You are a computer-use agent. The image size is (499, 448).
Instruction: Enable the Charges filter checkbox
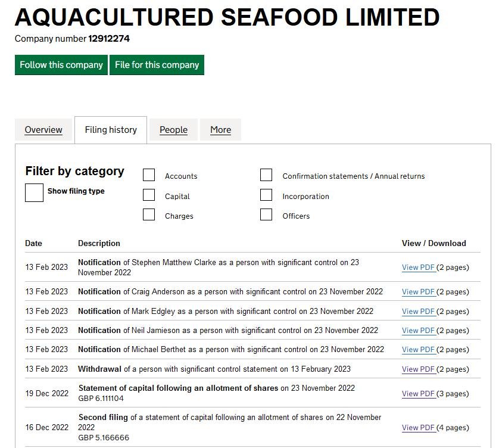(x=148, y=214)
